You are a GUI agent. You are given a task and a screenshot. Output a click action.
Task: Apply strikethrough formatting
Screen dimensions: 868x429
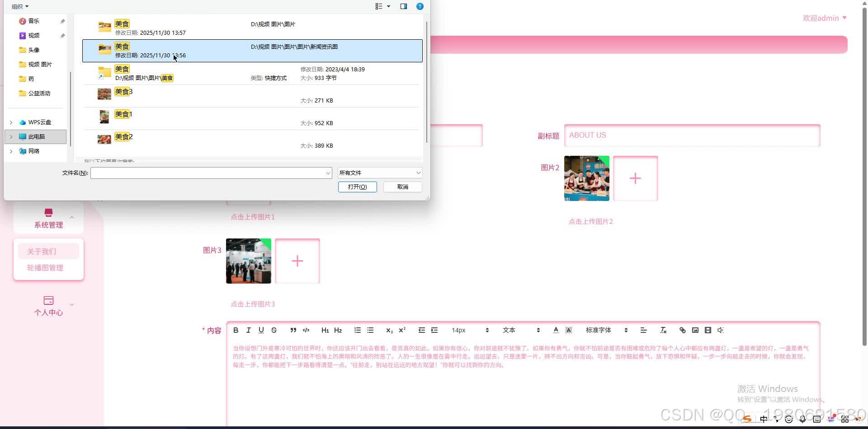pos(274,330)
